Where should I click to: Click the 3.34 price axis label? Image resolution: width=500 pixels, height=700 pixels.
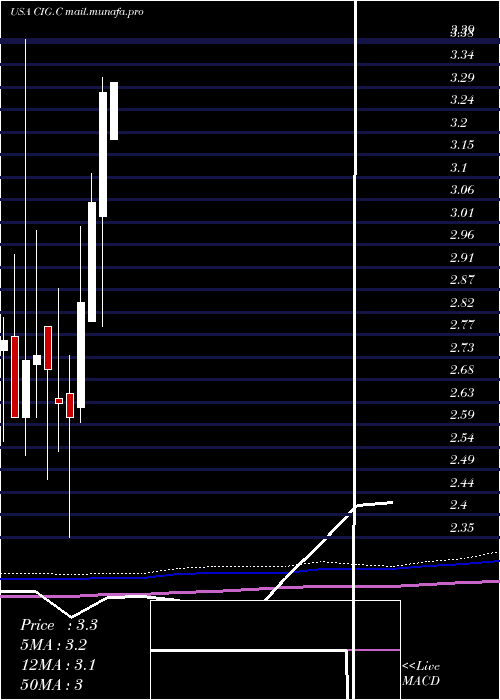click(x=462, y=55)
